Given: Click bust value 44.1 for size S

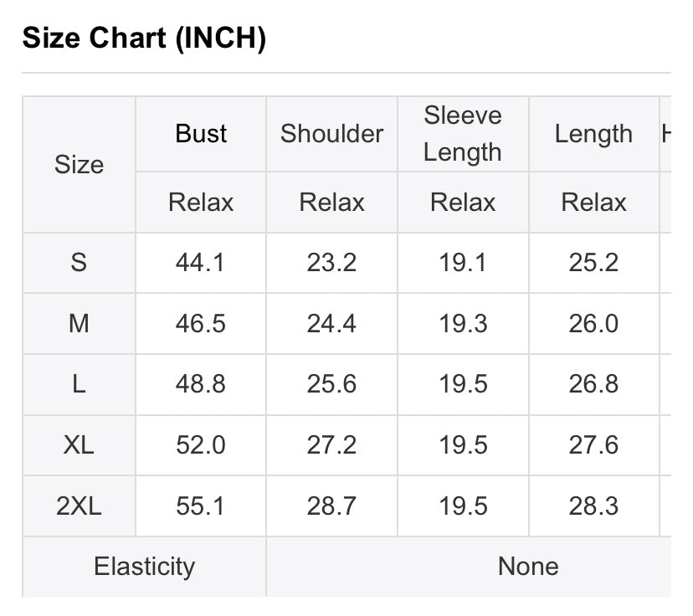Looking at the screenshot, I should click(x=201, y=263).
